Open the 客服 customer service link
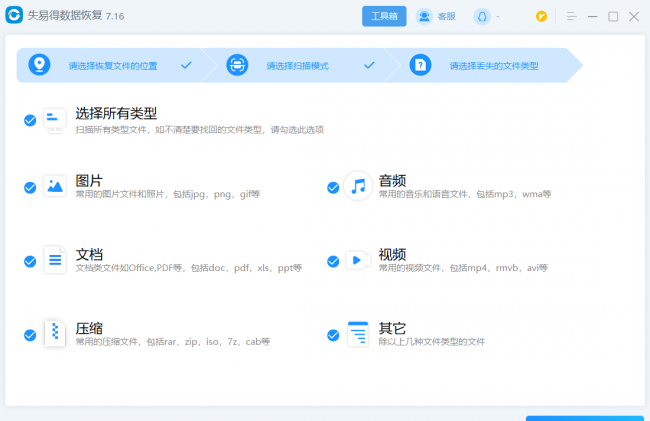This screenshot has width=650, height=421. coord(446,17)
